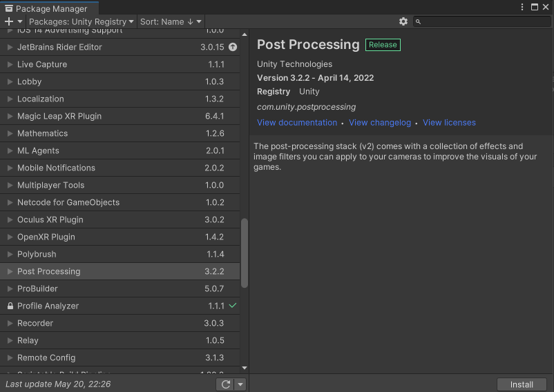The height and width of the screenshot is (392, 554).
Task: Select the OpenXR Plugin package
Action: [120, 237]
